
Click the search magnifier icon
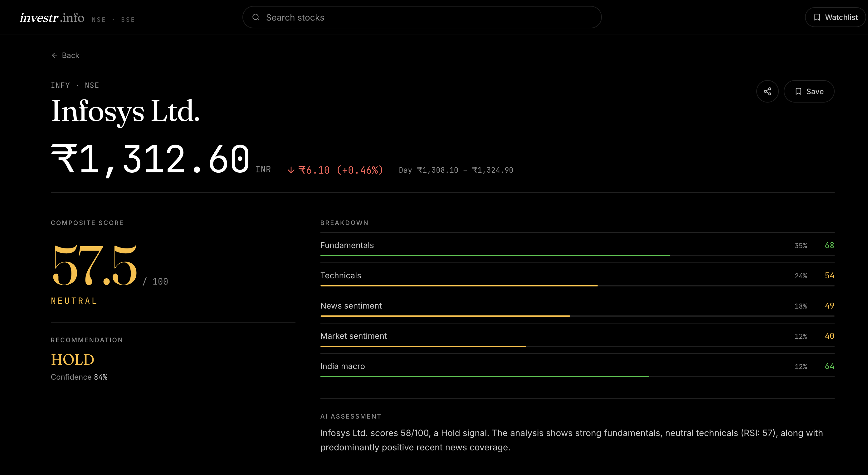(256, 17)
